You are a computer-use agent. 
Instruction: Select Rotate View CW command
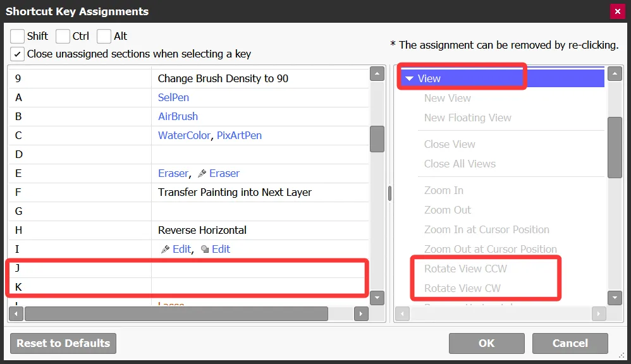tap(462, 288)
